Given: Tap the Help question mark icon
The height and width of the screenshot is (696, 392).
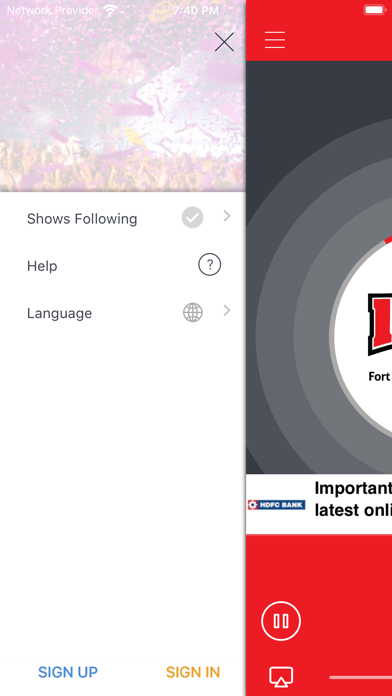Looking at the screenshot, I should point(210,265).
